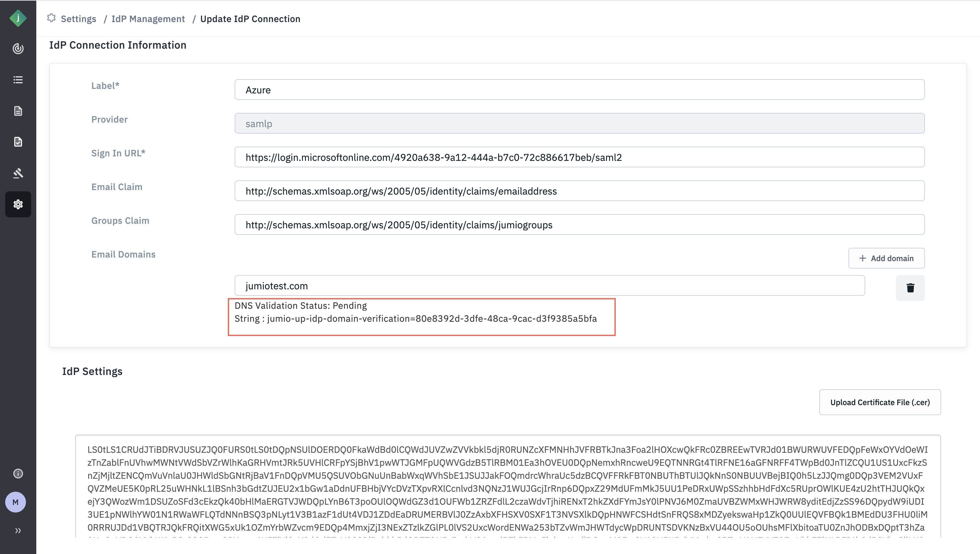Expand the sidebar with double chevron
This screenshot has width=980, height=554.
[x=18, y=530]
